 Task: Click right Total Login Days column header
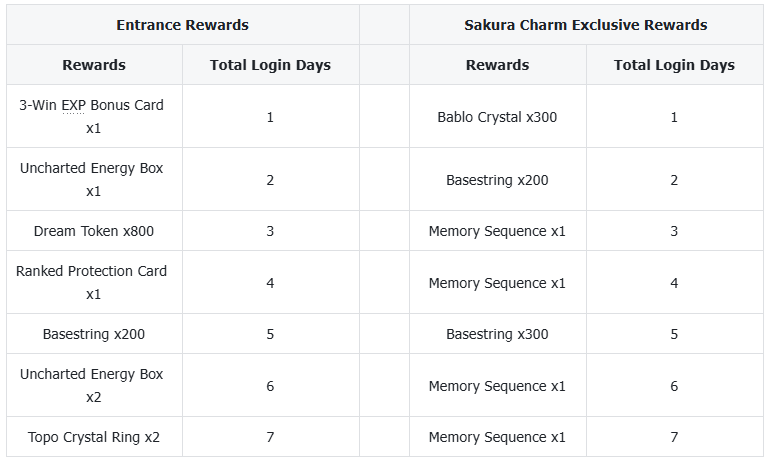click(x=674, y=65)
